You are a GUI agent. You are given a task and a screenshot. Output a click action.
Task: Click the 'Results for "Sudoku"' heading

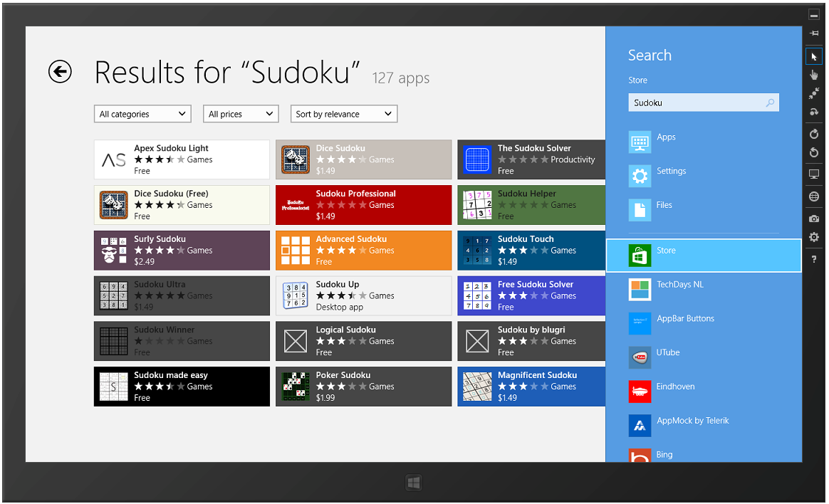[227, 73]
